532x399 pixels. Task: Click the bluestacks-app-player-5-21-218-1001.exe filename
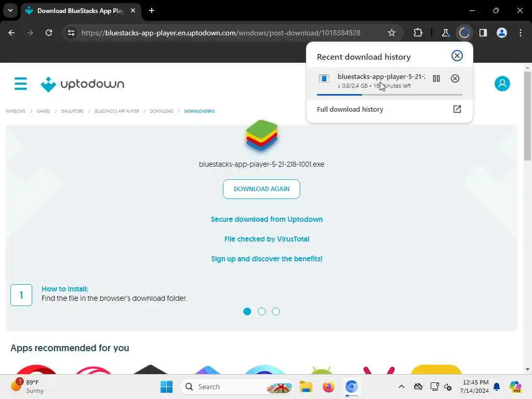pos(261,164)
